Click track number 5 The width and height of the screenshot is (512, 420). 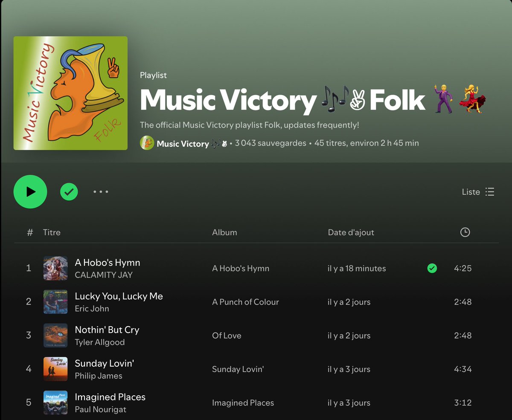[29, 403]
